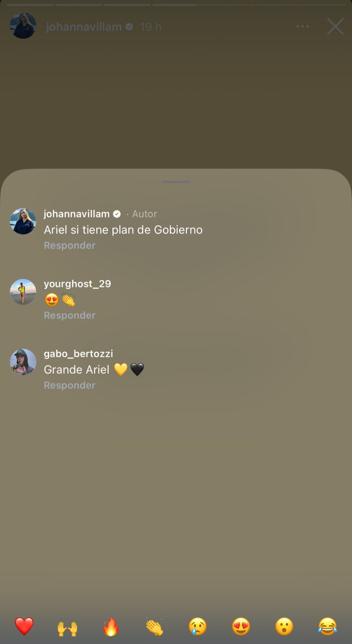352x644 pixels.
Task: React with the fire emoji
Action: (x=111, y=626)
